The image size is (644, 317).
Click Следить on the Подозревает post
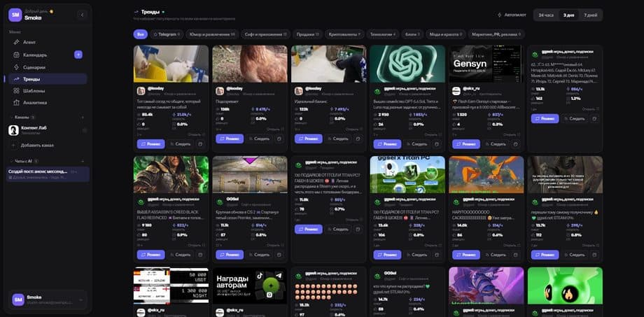pyautogui.click(x=259, y=139)
